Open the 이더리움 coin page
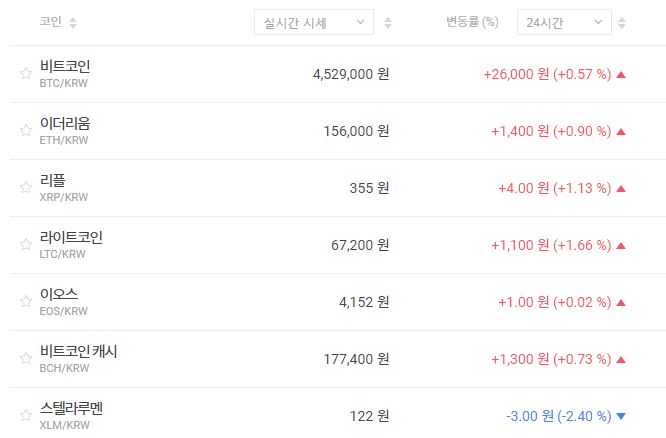 [65, 123]
